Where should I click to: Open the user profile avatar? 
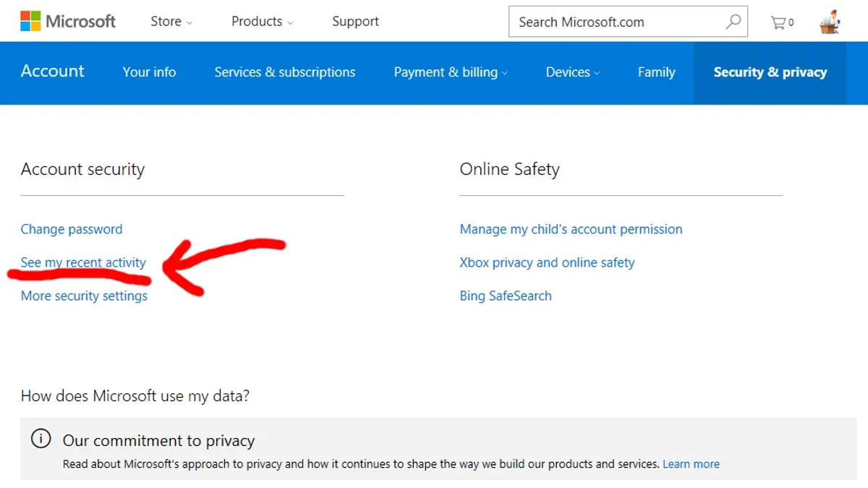click(x=830, y=22)
